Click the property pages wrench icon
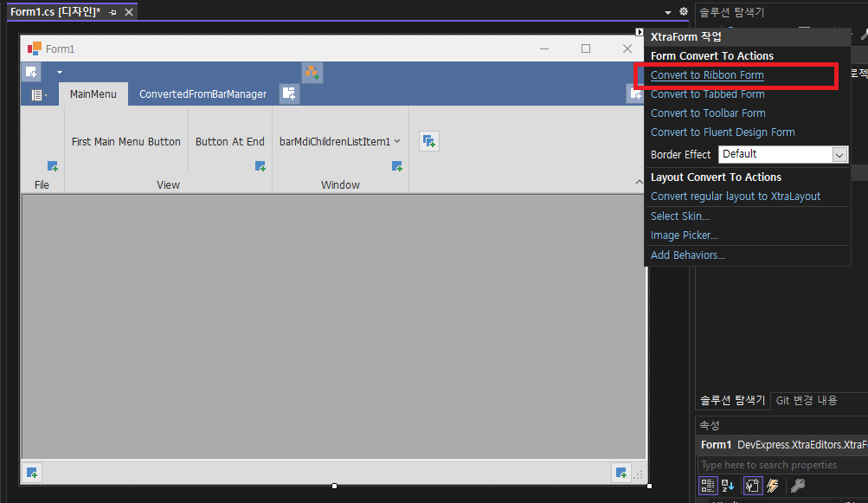 click(798, 486)
